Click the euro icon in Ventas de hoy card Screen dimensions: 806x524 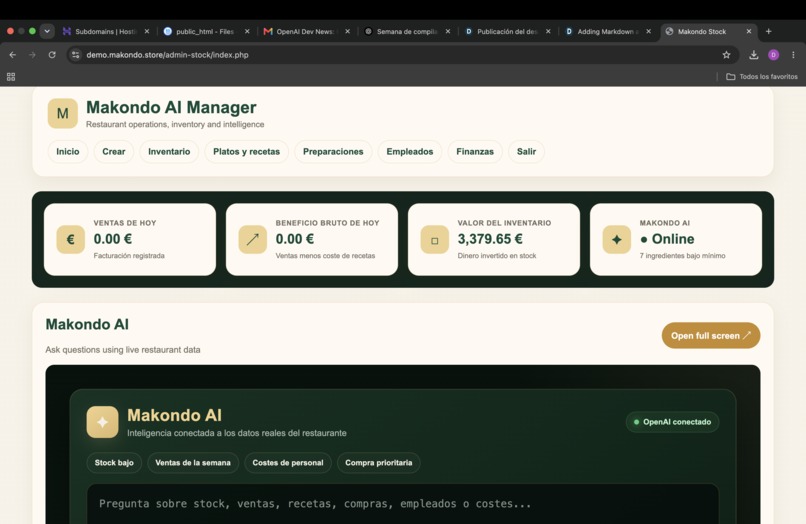click(71, 239)
